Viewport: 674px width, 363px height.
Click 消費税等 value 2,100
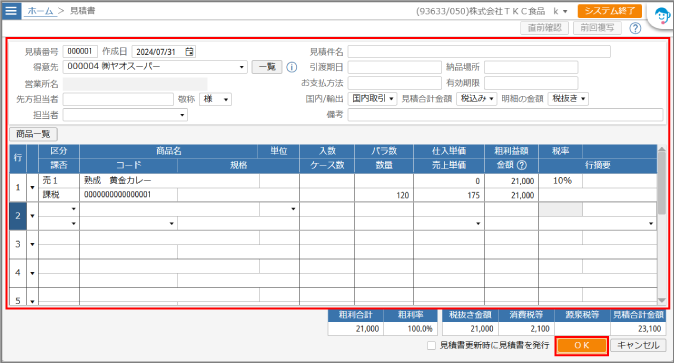click(x=526, y=329)
